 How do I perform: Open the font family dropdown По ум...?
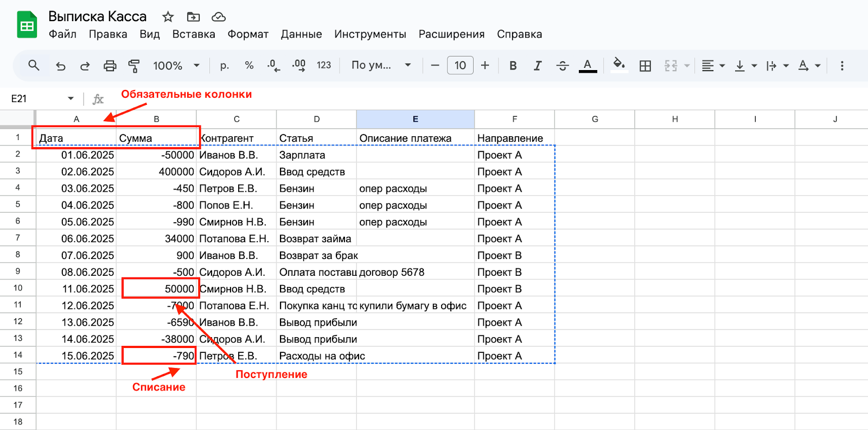coord(381,66)
